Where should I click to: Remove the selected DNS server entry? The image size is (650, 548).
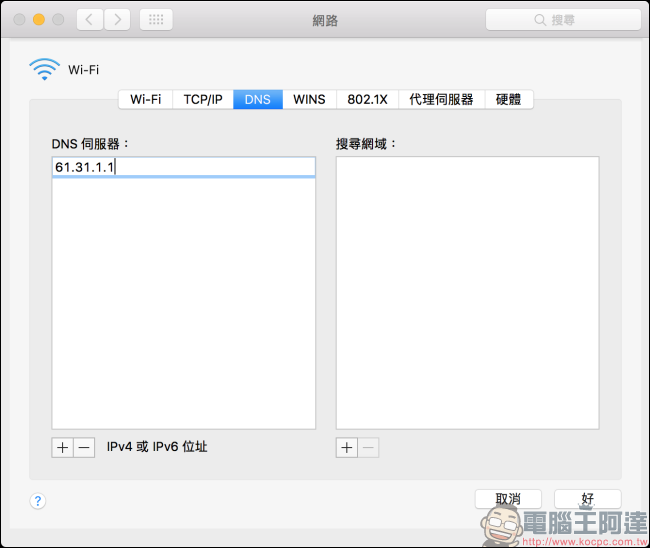(84, 448)
